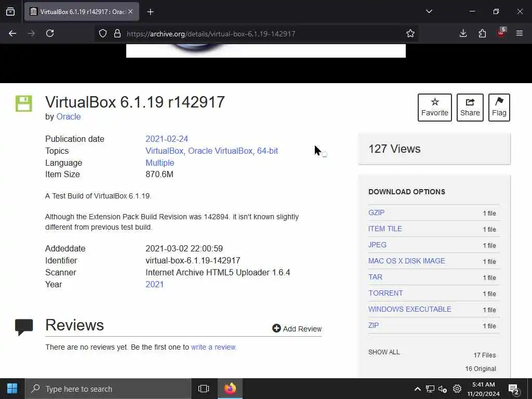532x399 pixels.
Task: Click the 127 Views text
Action: [394, 149]
